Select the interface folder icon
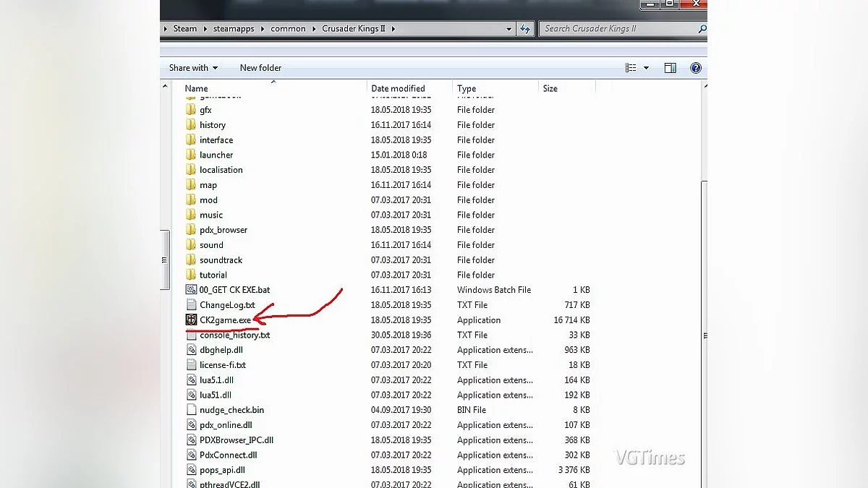 tap(191, 140)
